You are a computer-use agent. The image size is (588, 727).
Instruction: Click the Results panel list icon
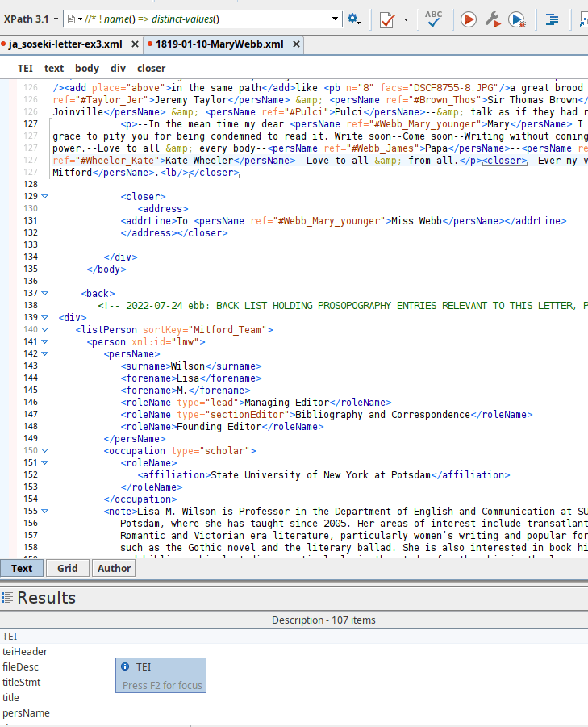7,598
